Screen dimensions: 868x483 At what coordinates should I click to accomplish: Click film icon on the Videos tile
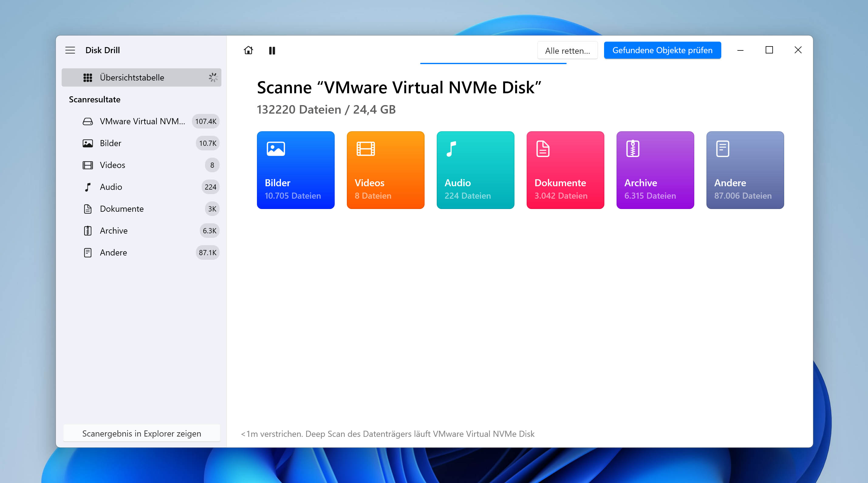(366, 149)
